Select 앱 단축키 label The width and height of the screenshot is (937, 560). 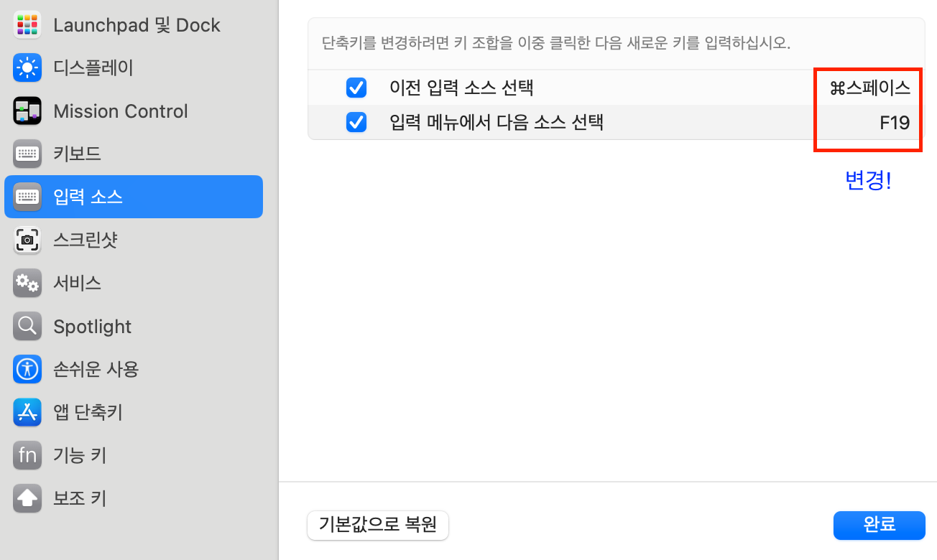[88, 412]
